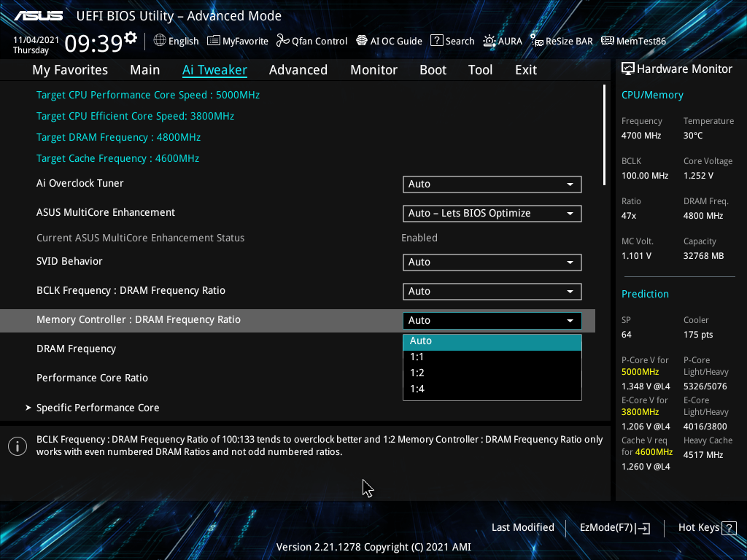747x560 pixels.
Task: Click BCLK Frequency : DRAM Frequency Ratio label
Action: [131, 290]
